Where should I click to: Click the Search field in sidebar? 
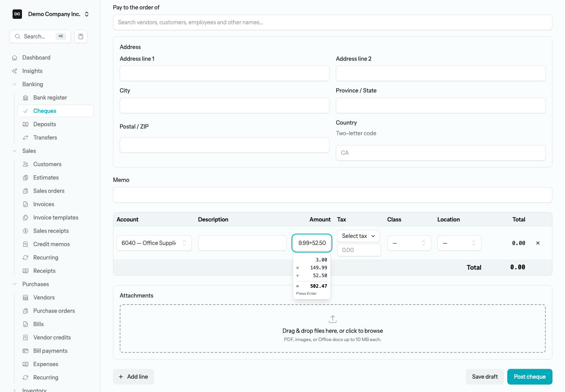(x=40, y=36)
